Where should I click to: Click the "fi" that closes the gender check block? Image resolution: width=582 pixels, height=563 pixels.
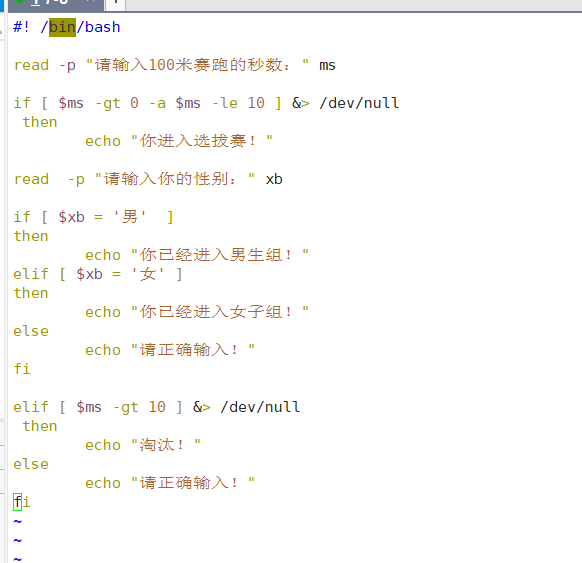[x=22, y=369]
